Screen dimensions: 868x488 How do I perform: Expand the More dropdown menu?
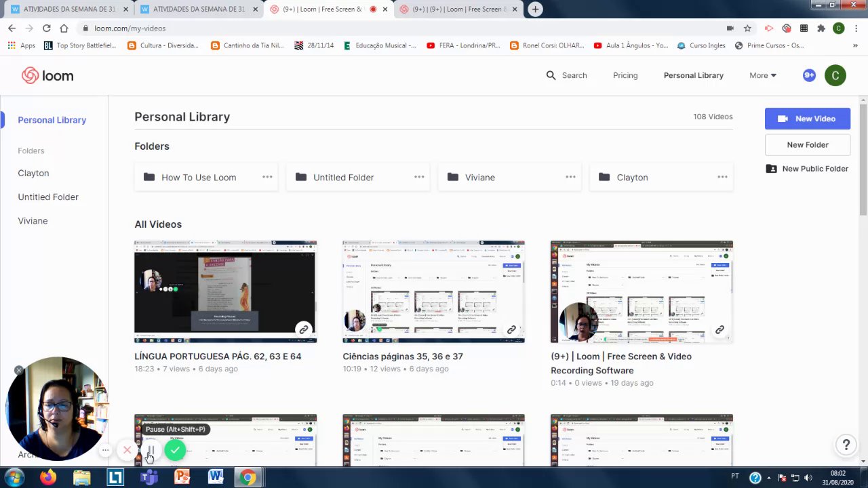(763, 75)
